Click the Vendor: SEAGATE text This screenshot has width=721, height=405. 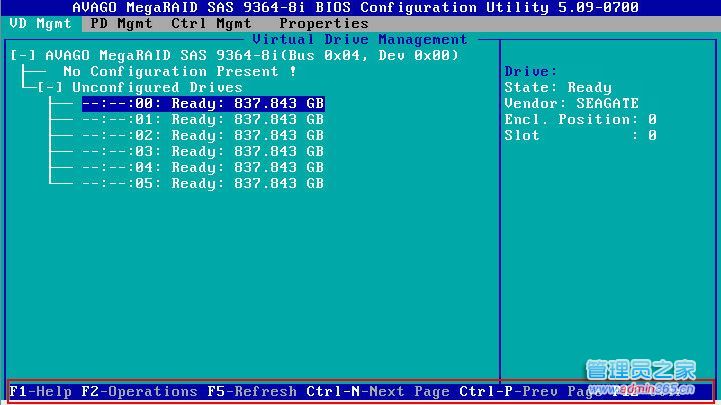[x=572, y=103]
